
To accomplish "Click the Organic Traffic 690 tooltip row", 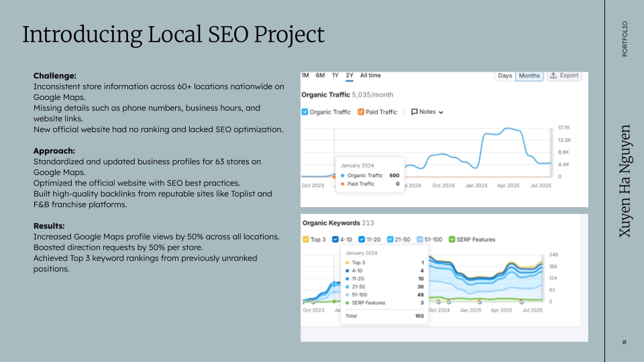I will [x=370, y=175].
